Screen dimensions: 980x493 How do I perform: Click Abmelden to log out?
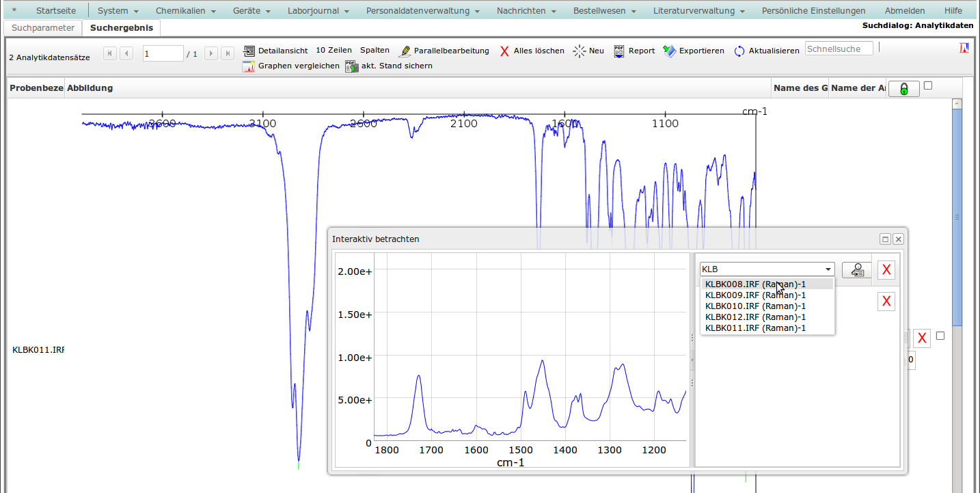coord(904,11)
